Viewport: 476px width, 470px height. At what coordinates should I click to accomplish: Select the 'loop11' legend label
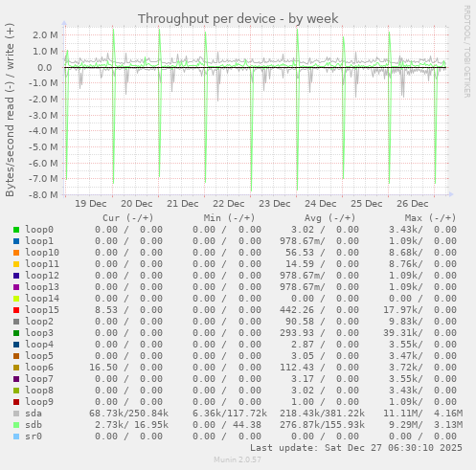click(42, 264)
